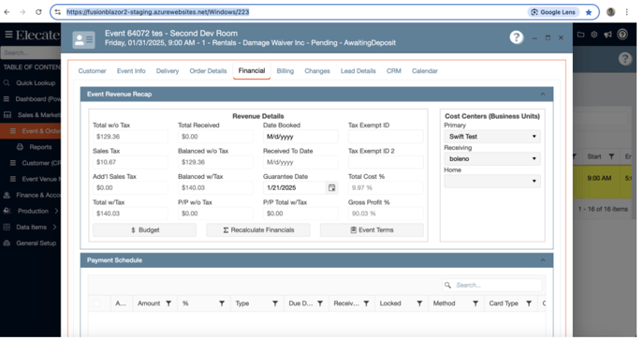Open the Home cost center dropdown
The height and width of the screenshot is (355, 644).
[492, 181]
